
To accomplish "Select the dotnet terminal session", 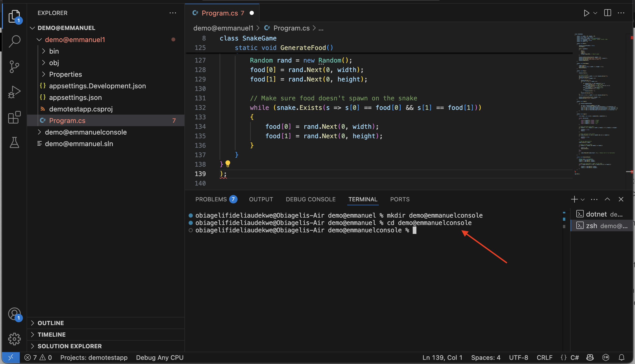I will pos(602,214).
